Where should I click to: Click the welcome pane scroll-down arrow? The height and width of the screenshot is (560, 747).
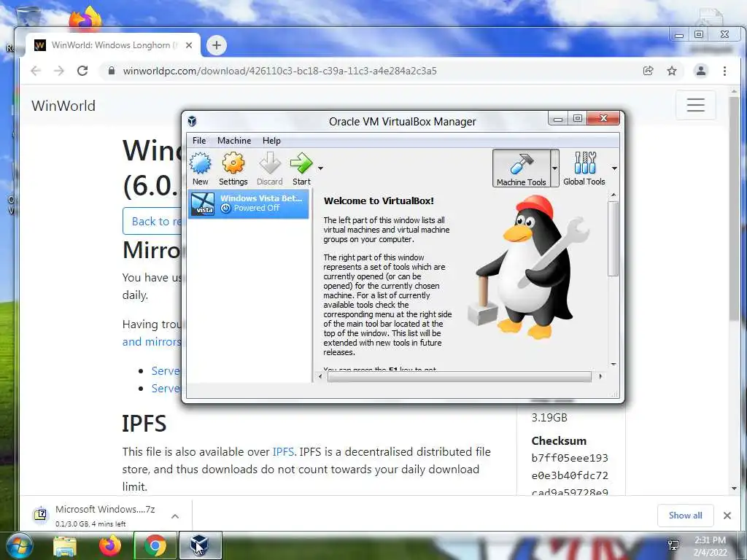click(x=614, y=365)
